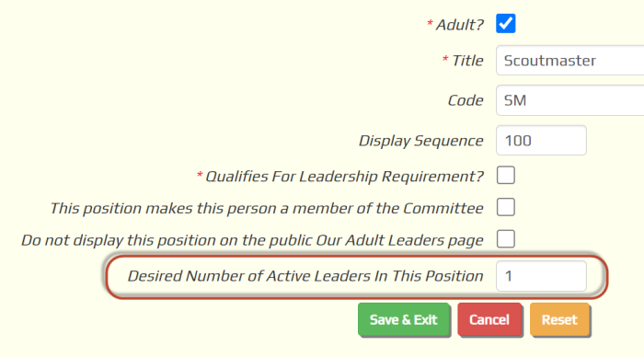Viewport: 644px width, 357px height.
Task: Check the member of the Committee box
Action: 506,207
